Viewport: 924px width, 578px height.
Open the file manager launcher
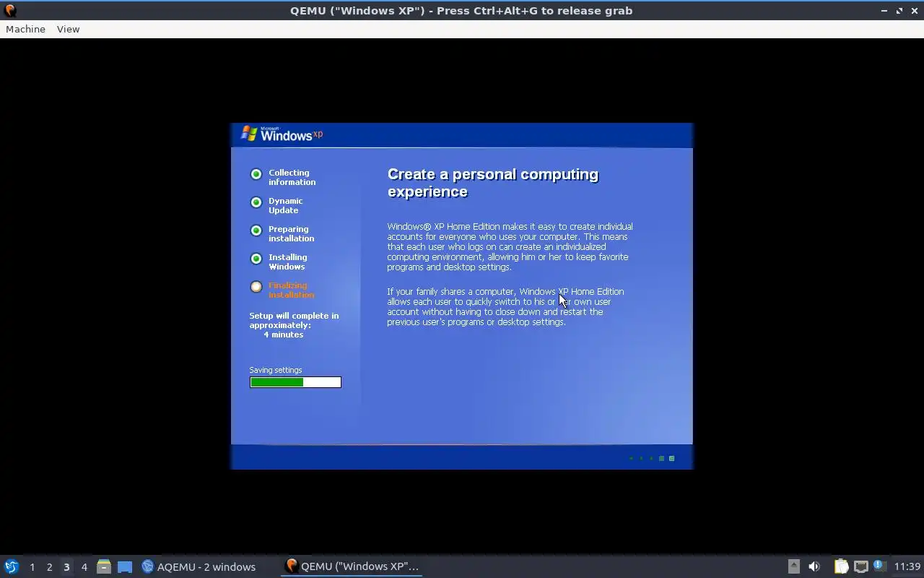pyautogui.click(x=104, y=566)
